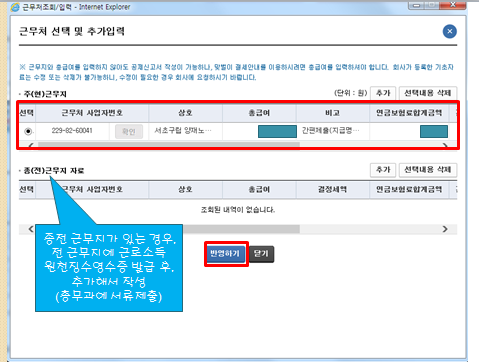
Task: Click the upper table horizontal scrollbar thumb
Action: click(x=169, y=145)
